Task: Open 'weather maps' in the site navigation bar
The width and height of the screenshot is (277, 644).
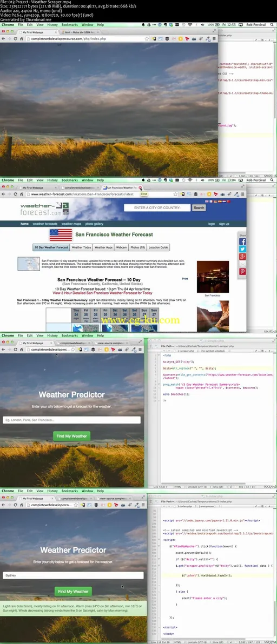Action: click(x=71, y=224)
